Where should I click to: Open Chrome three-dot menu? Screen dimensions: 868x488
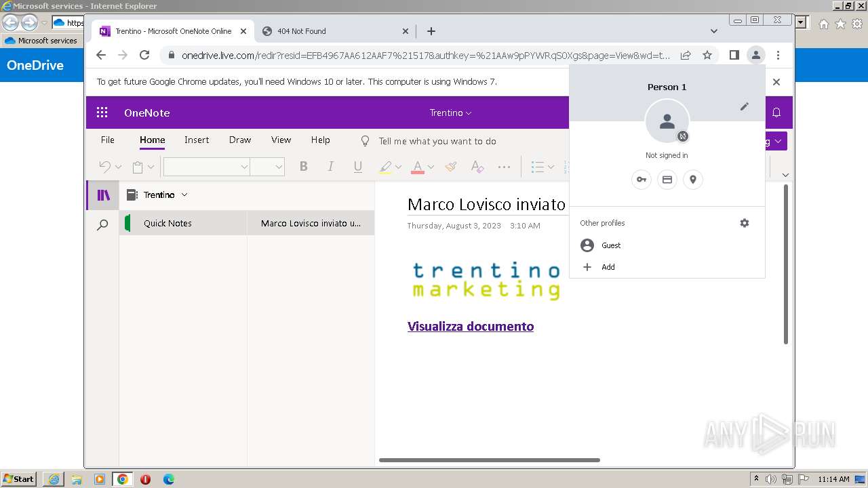778,55
